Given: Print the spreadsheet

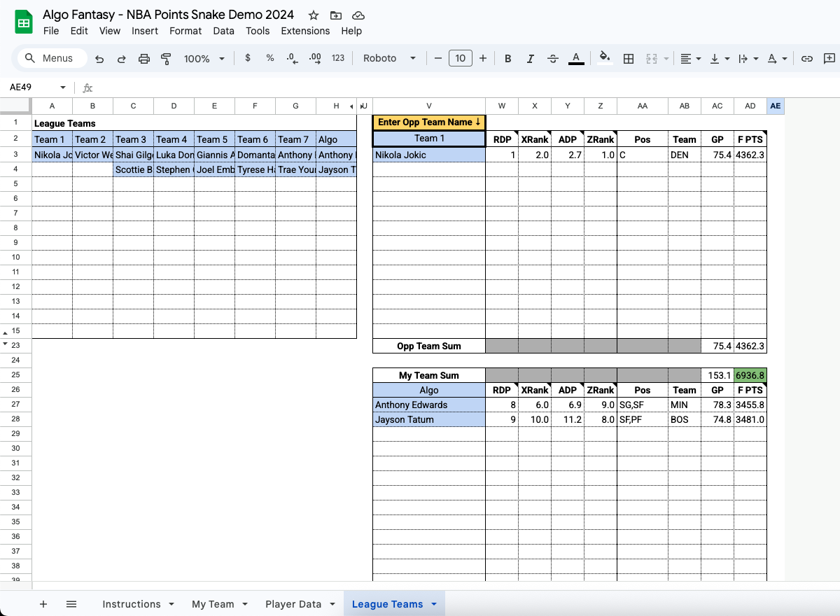Looking at the screenshot, I should (x=144, y=59).
